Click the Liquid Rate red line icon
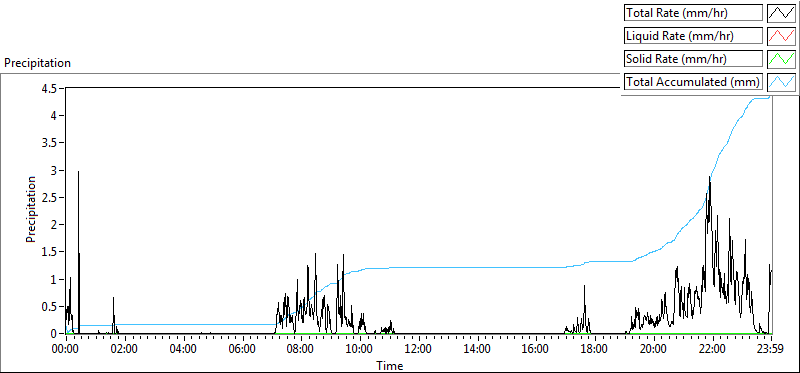This screenshot has height=373, width=800. [x=782, y=36]
